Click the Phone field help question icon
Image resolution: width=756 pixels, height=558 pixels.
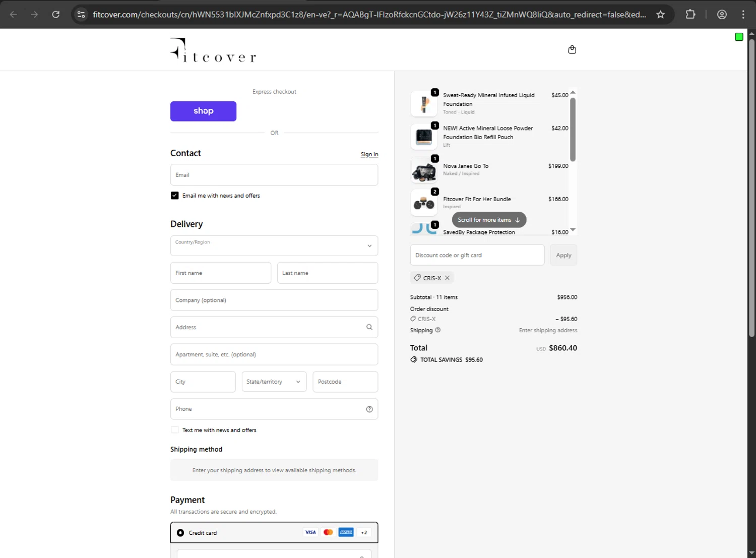pos(369,409)
